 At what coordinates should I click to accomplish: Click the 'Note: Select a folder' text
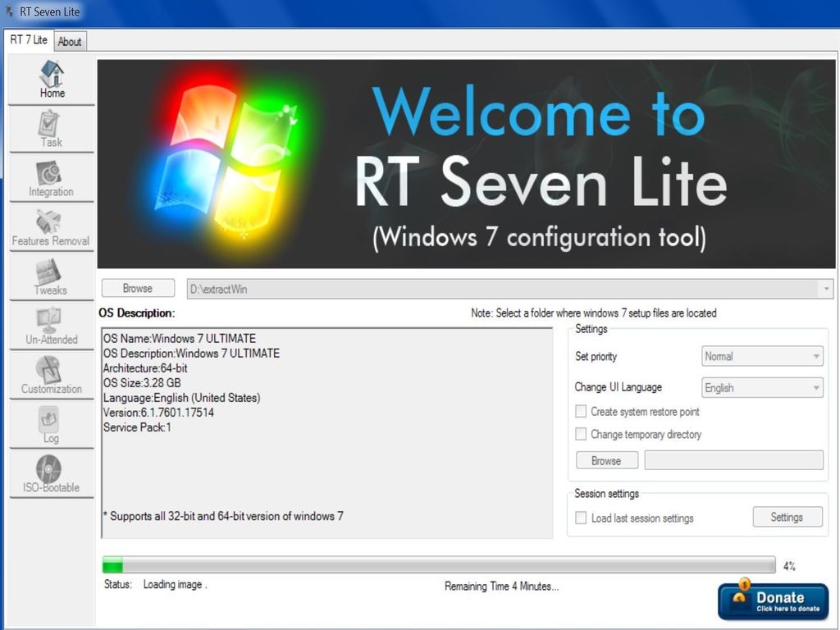tap(594, 313)
